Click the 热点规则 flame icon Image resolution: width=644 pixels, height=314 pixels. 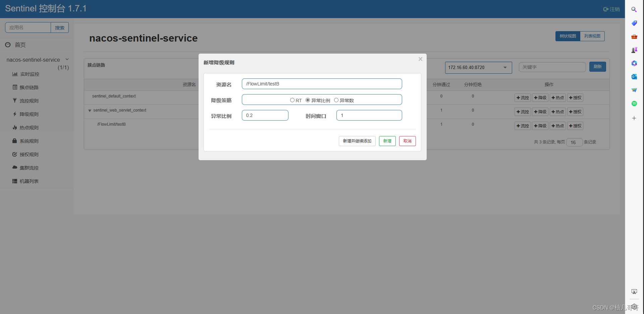[14, 127]
